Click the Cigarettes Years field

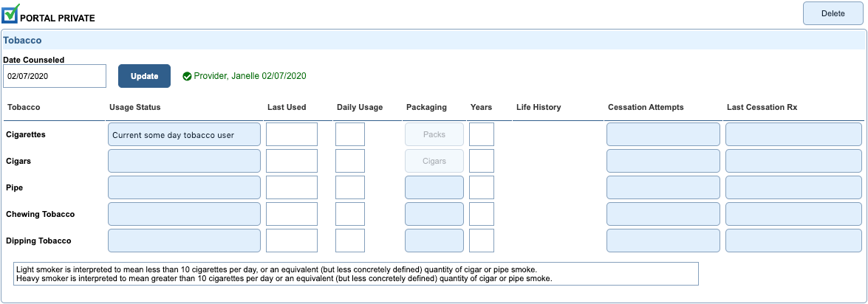(x=481, y=135)
